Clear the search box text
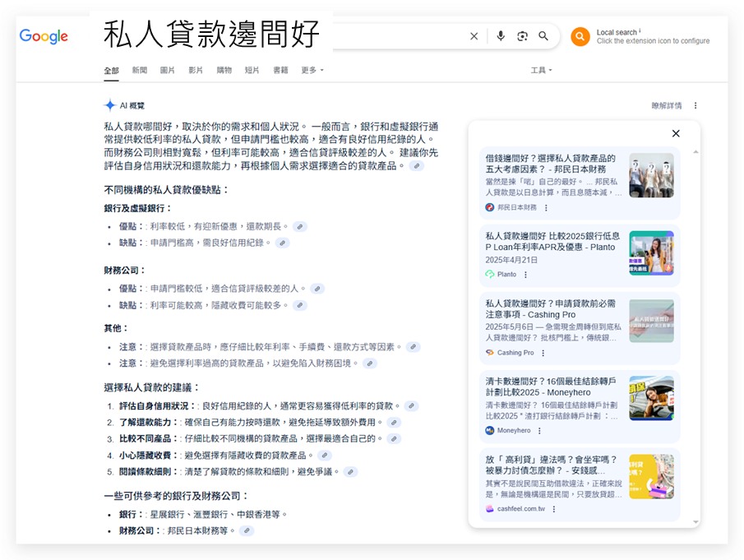Screen dimensions: 744x560 [x=474, y=36]
